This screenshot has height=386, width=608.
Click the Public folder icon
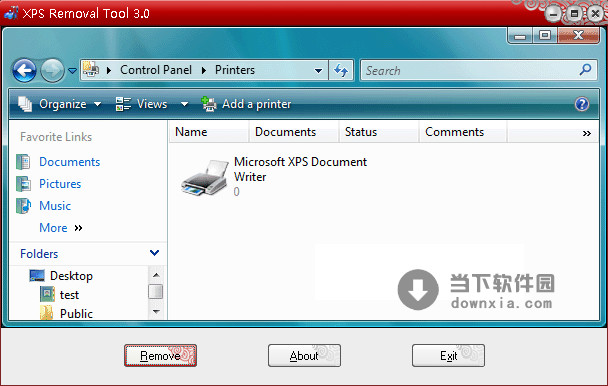(47, 313)
